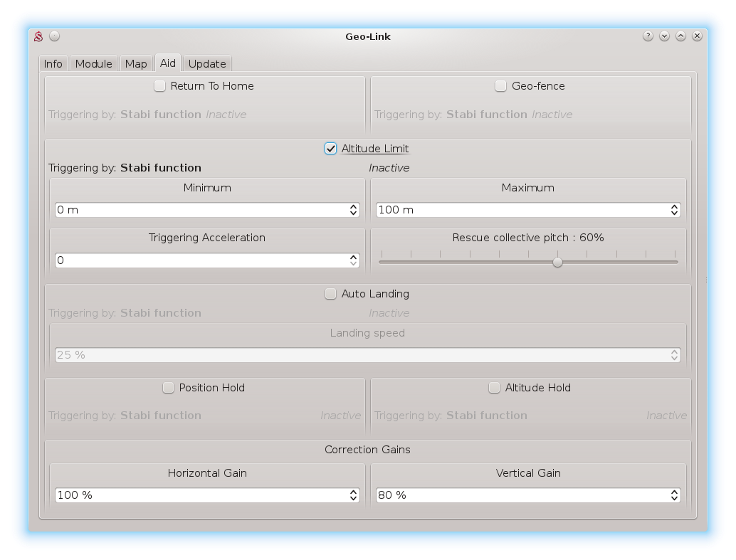736x560 pixels.
Task: Turn on the Altitude Hold checkbox
Action: point(495,388)
